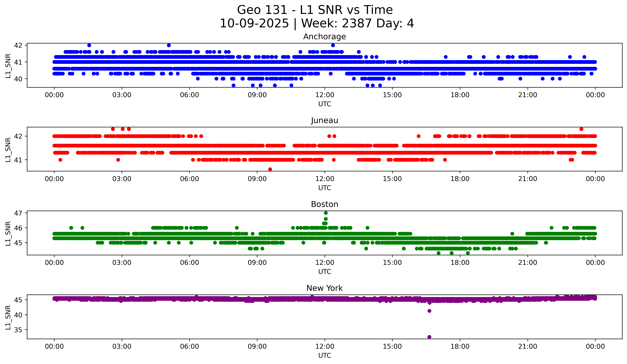Click the y-axis tick label 42 in Juneau plot
The width and height of the screenshot is (627, 364).
18,136
